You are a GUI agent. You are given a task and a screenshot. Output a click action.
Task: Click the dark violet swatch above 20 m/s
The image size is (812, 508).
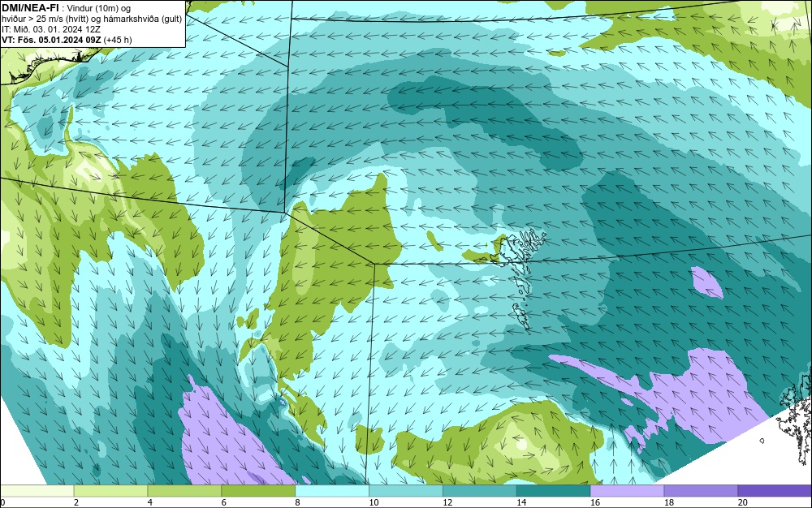pyautogui.click(x=775, y=491)
